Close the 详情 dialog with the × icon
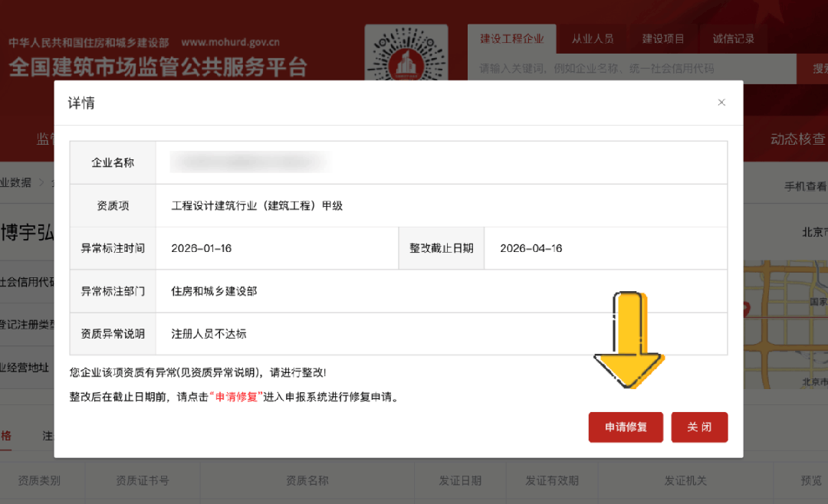Screen dimensions: 828x504 coord(721,102)
